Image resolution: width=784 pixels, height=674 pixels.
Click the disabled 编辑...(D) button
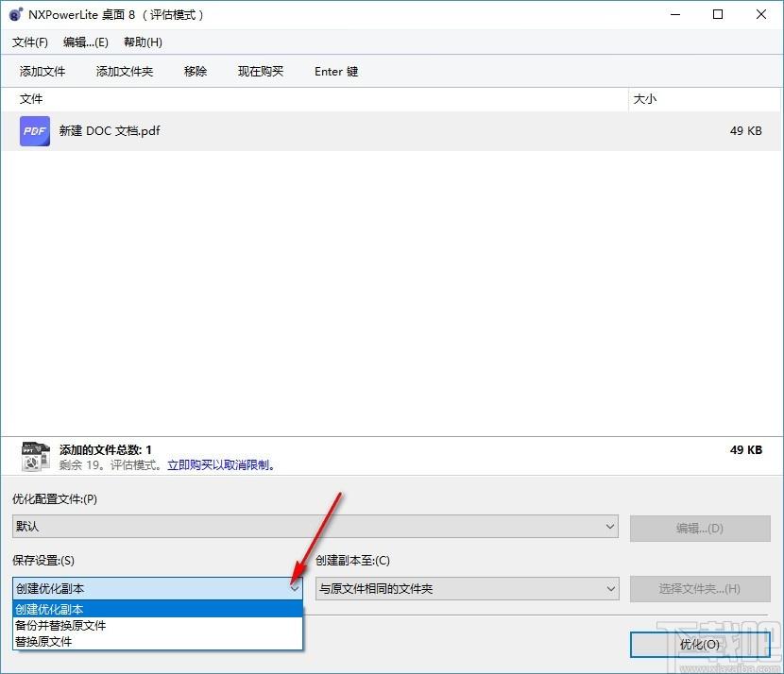tap(700, 529)
